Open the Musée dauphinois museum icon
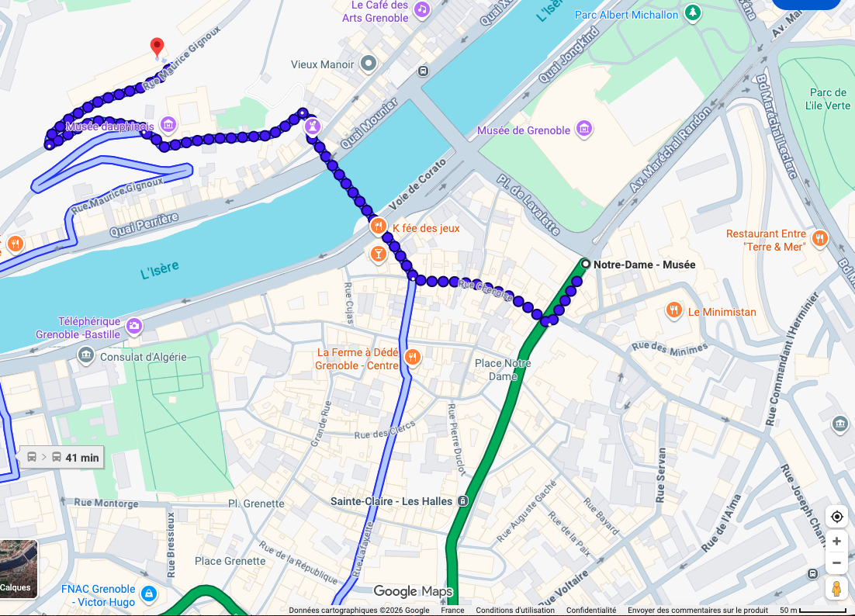855x616 pixels. pyautogui.click(x=168, y=125)
